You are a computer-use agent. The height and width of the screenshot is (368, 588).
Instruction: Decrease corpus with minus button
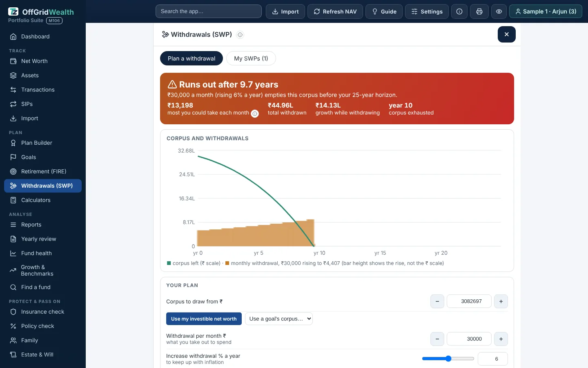(437, 301)
